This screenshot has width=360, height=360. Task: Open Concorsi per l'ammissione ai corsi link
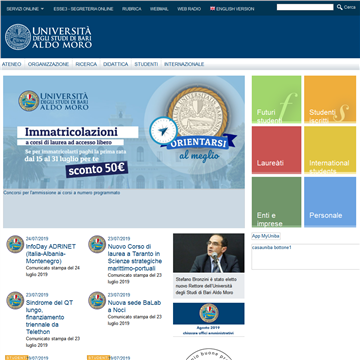pyautogui.click(x=62, y=193)
